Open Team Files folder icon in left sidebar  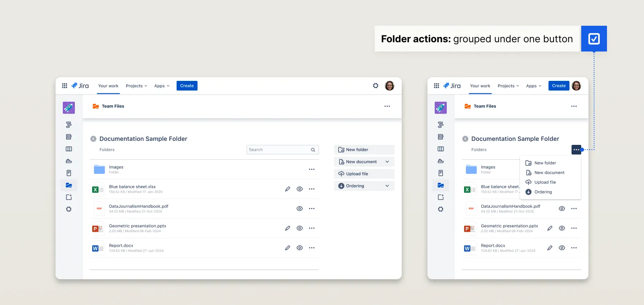pos(69,185)
